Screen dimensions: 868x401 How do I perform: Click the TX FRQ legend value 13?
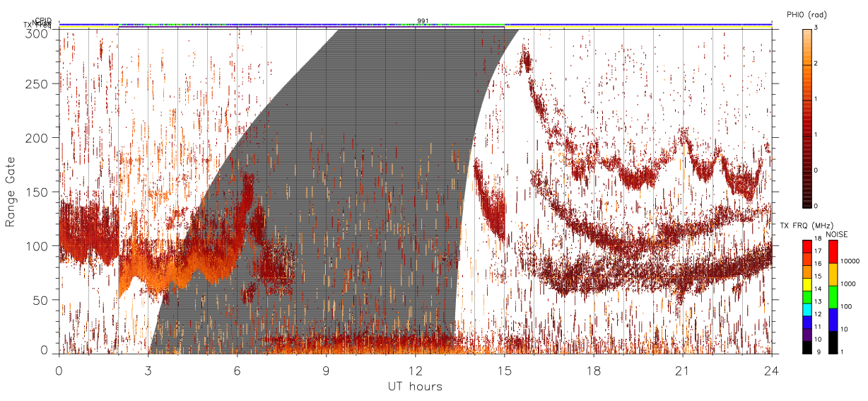818,301
